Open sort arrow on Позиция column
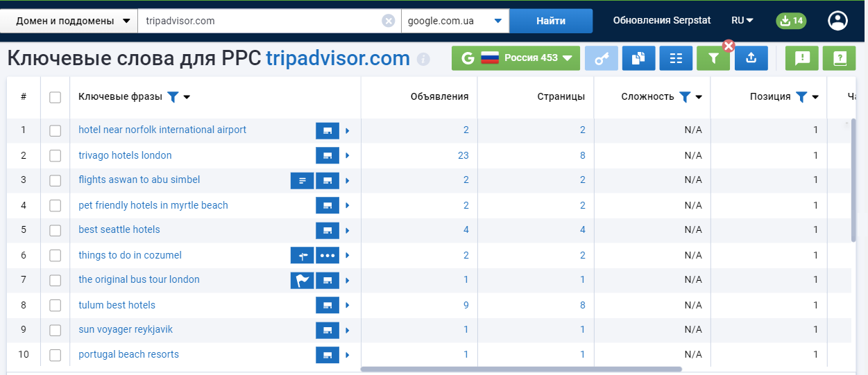Image resolution: width=868 pixels, height=375 pixels. (x=815, y=97)
